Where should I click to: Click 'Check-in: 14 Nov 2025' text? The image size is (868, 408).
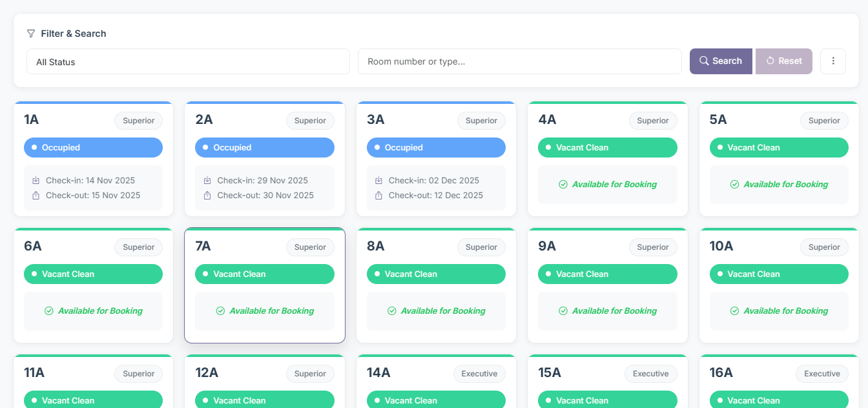[90, 181]
